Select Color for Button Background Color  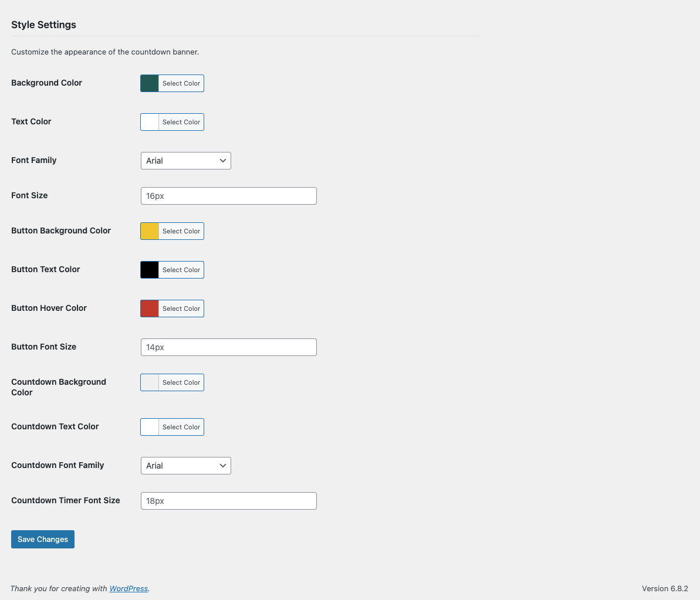181,231
